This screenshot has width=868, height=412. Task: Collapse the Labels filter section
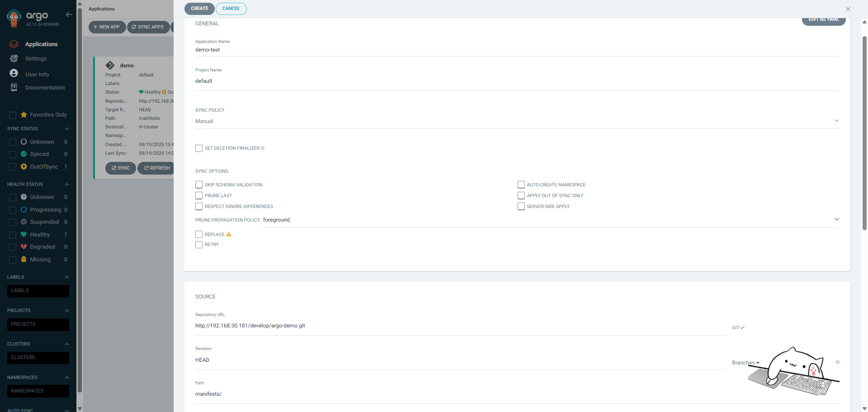pos(67,277)
